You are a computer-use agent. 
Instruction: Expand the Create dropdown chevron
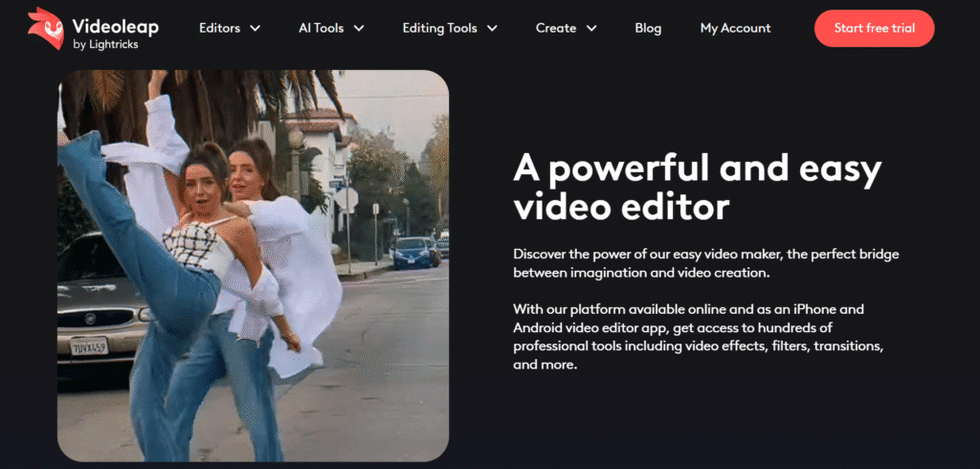(591, 28)
